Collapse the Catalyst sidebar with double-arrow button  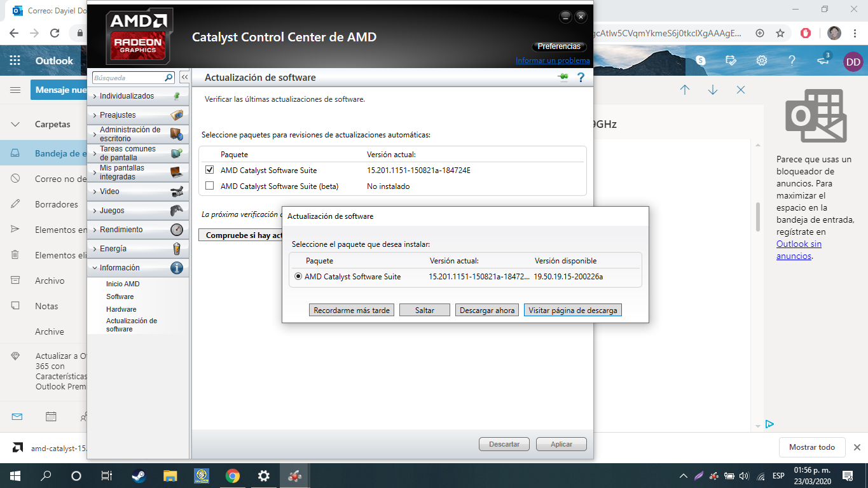coord(184,78)
